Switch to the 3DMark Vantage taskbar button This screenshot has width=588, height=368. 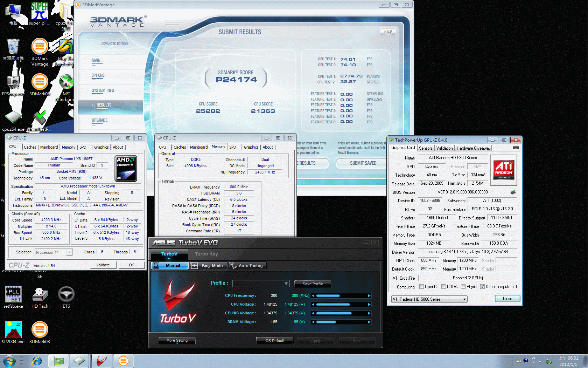[x=123, y=361]
